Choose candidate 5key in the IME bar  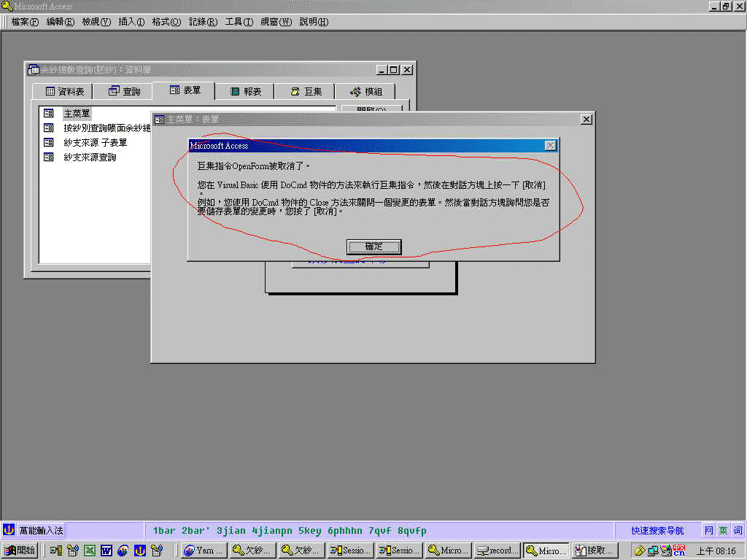click(x=309, y=531)
